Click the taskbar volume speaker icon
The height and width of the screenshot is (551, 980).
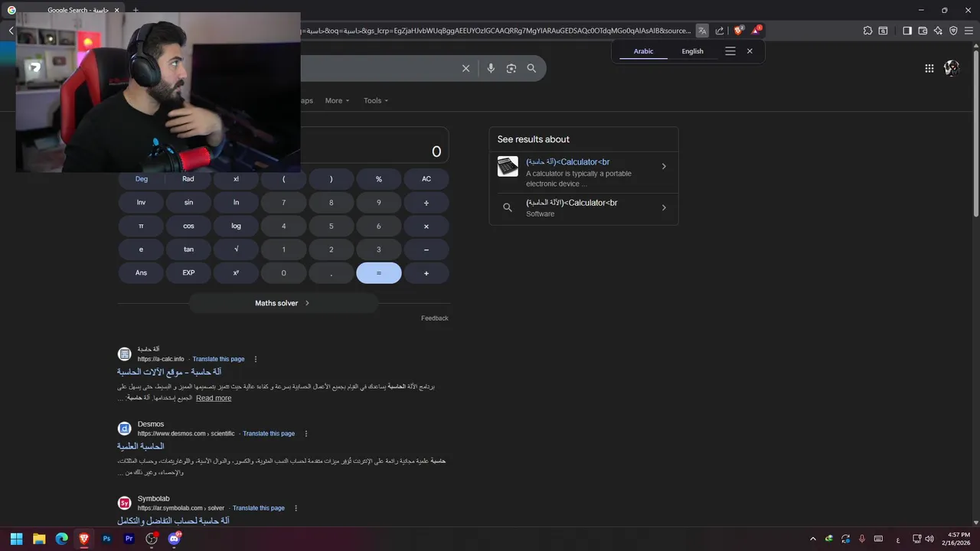click(929, 539)
